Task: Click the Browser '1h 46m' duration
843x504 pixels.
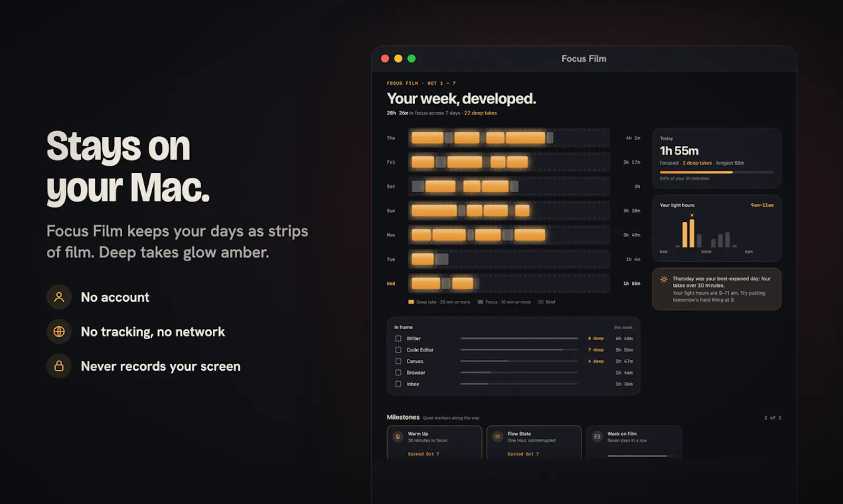Action: coord(624,372)
